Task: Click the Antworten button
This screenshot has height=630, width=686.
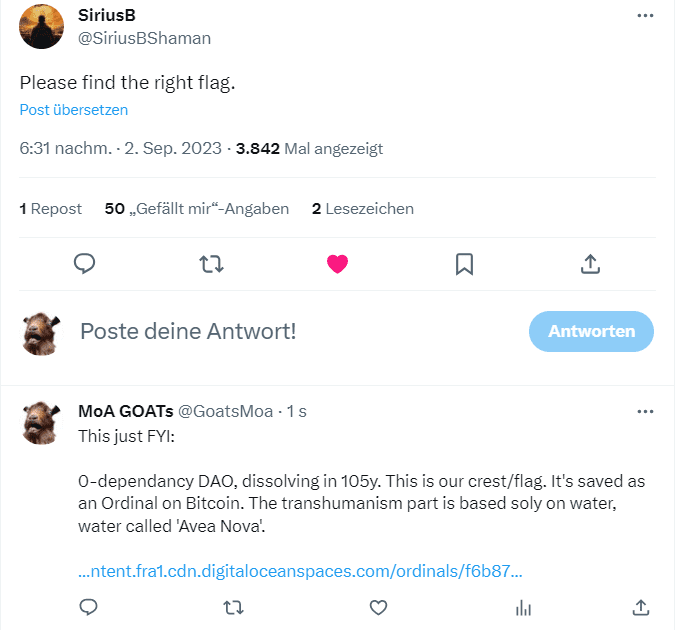Action: pos(591,331)
